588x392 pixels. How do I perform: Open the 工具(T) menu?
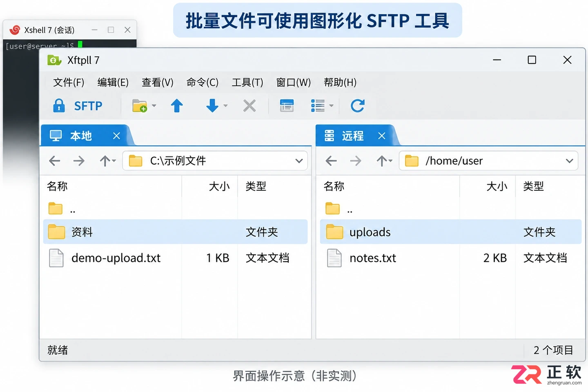click(247, 82)
